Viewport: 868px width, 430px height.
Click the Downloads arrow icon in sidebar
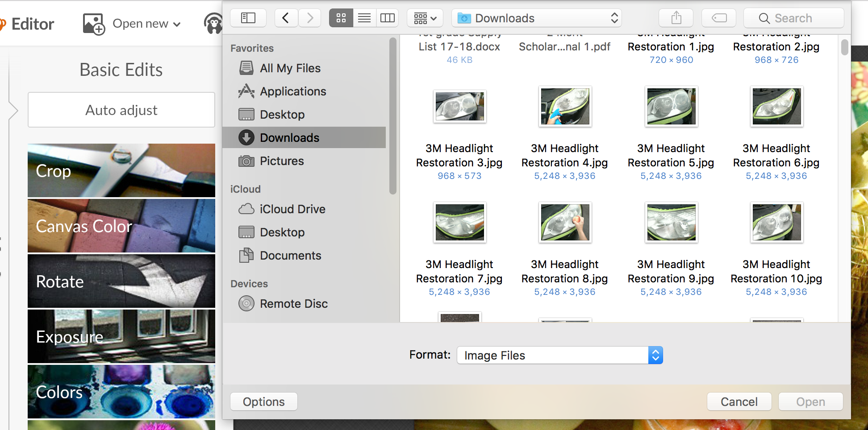(246, 137)
